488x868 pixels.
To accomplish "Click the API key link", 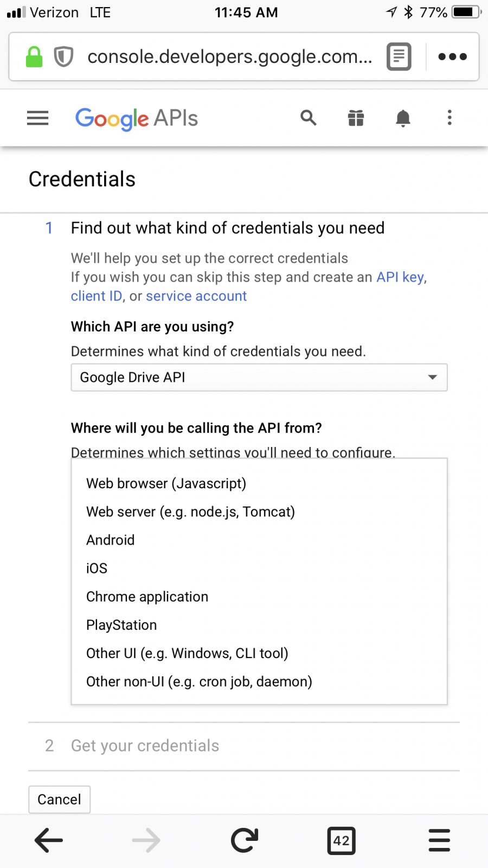I will click(x=400, y=277).
